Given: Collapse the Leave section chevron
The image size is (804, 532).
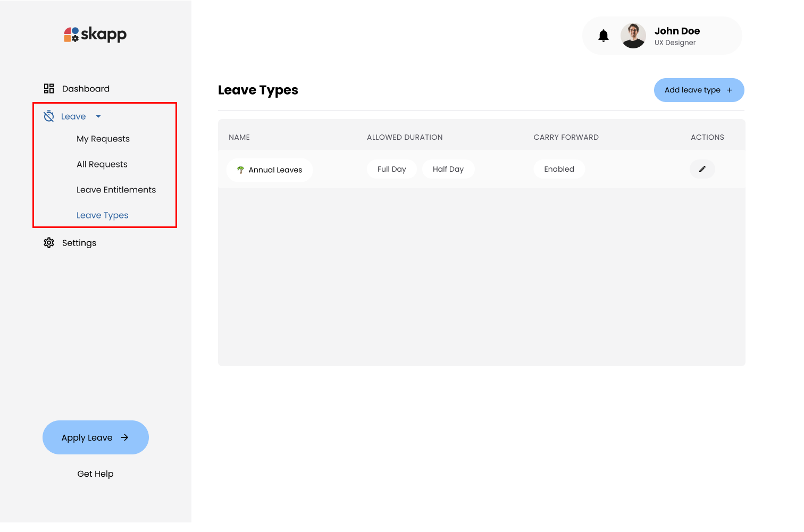Looking at the screenshot, I should (x=98, y=116).
